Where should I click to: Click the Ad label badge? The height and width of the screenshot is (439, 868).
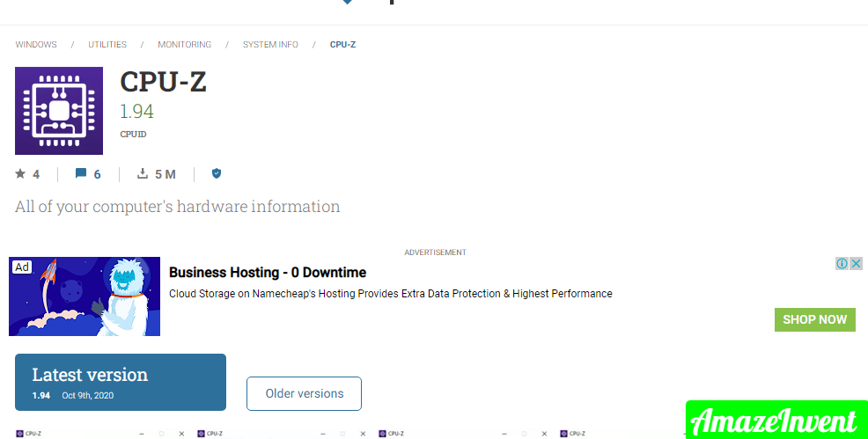coord(22,267)
